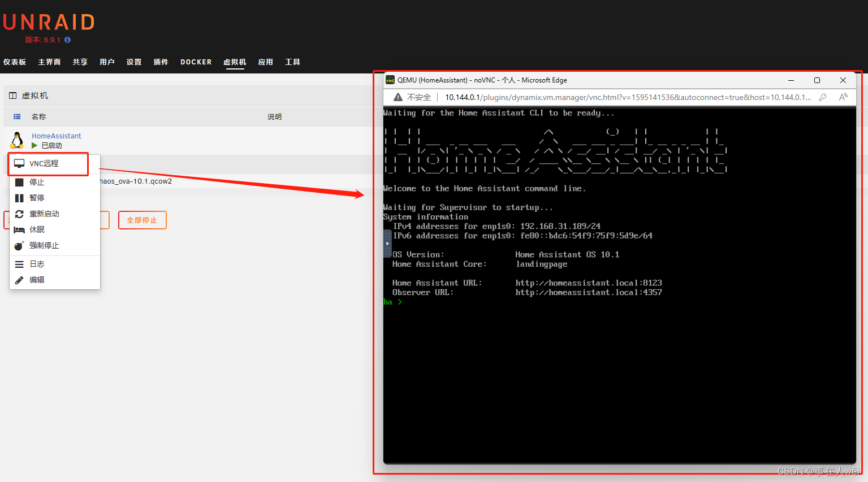
Task: Click the stop square icon
Action: [19, 182]
